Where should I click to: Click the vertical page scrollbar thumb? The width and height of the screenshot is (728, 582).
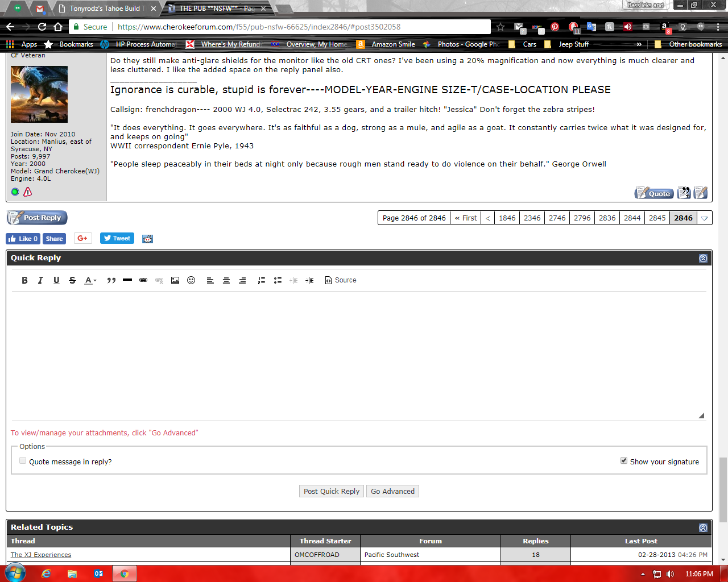click(723, 489)
